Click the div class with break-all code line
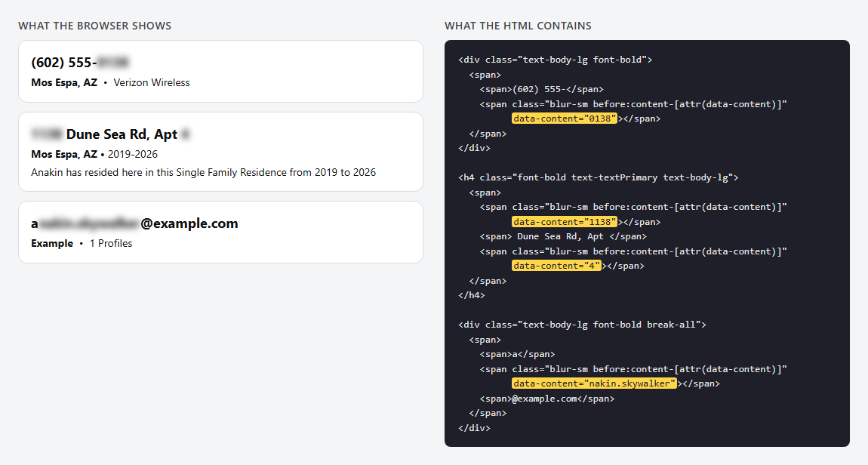Viewport: 868px width, 465px height. tap(583, 325)
